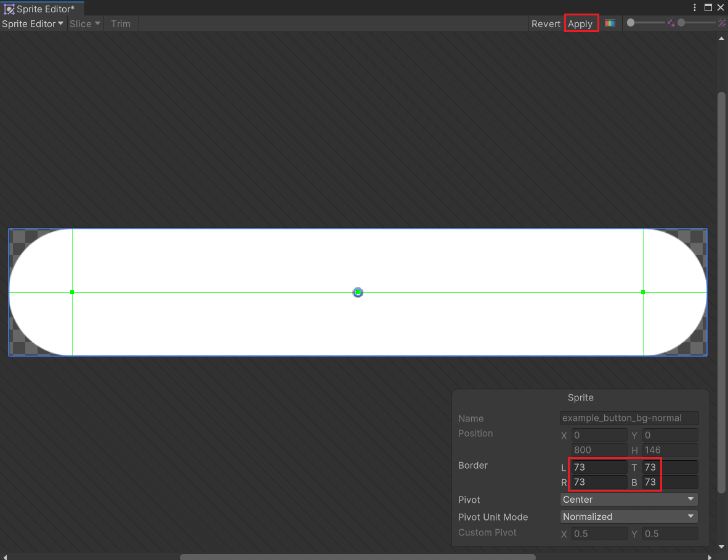Close the Sprite Editor window

(721, 7)
